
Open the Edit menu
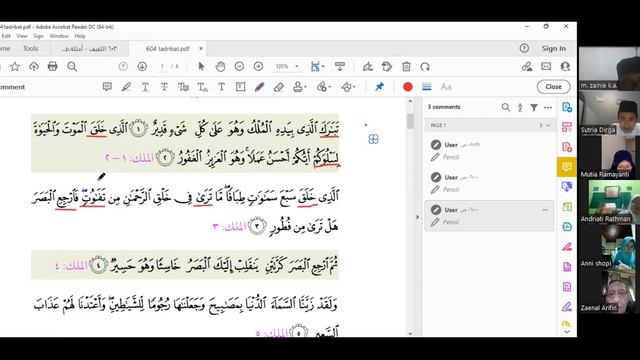(6, 36)
